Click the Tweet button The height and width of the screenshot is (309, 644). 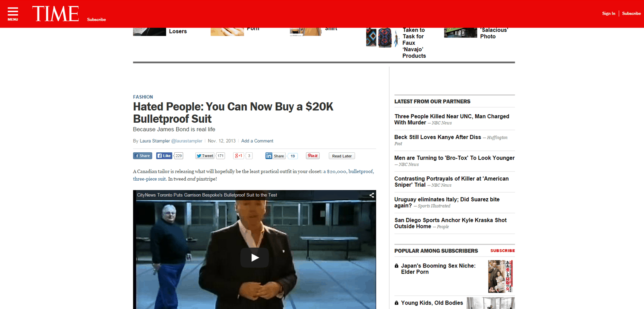point(205,156)
